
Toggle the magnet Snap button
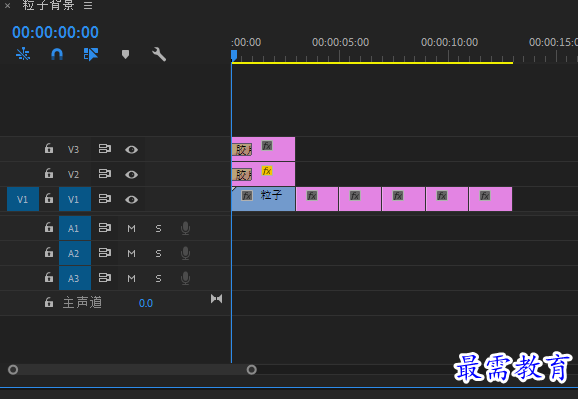pos(57,54)
